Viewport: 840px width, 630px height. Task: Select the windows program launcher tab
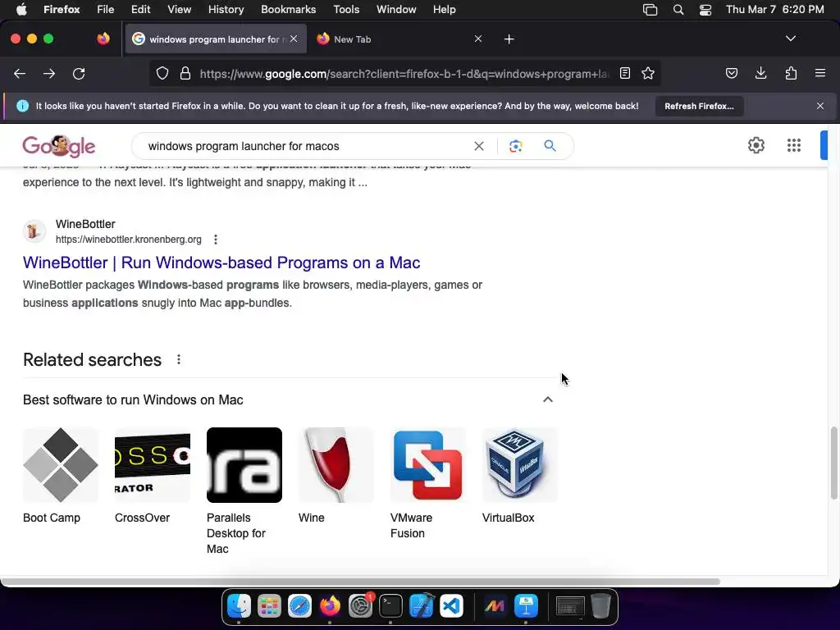(x=216, y=39)
